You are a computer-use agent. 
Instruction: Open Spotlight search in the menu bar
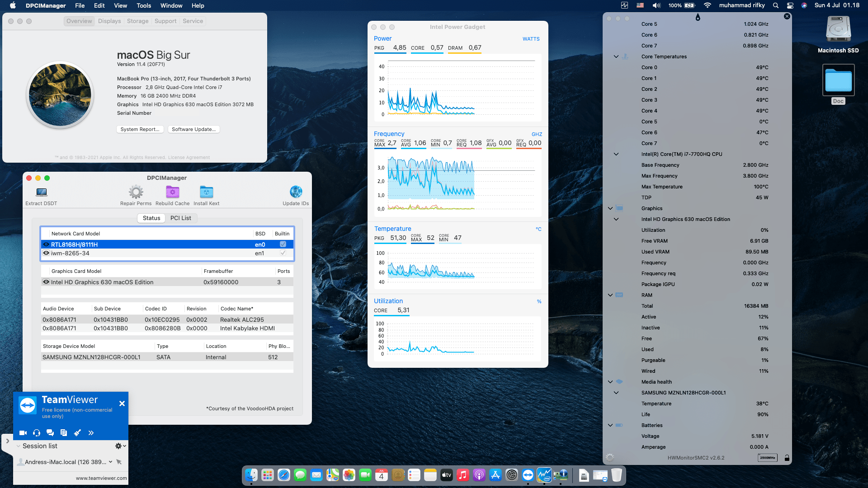coord(776,5)
